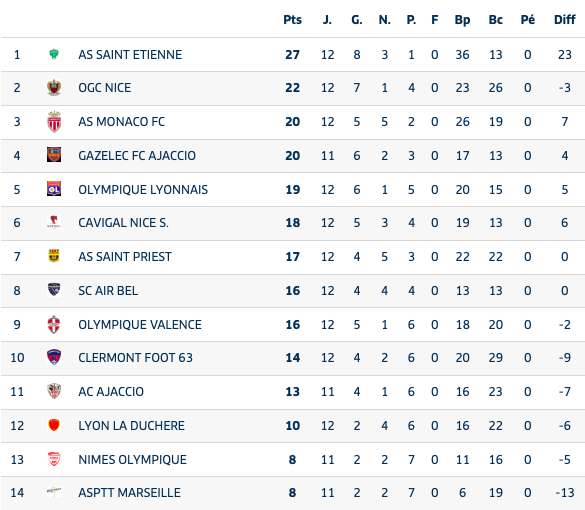Click the Clermont Foot 63 crest
The width and height of the screenshot is (585, 510).
(x=54, y=357)
